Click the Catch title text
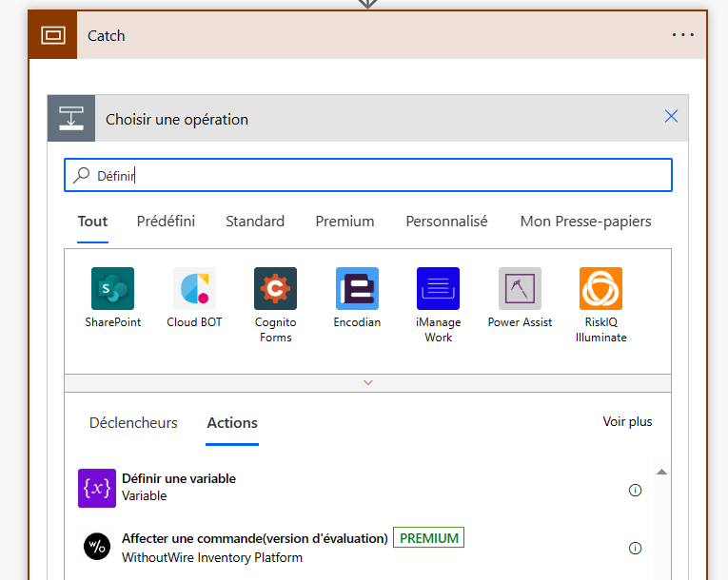The width and height of the screenshot is (728, 580). 107,36
